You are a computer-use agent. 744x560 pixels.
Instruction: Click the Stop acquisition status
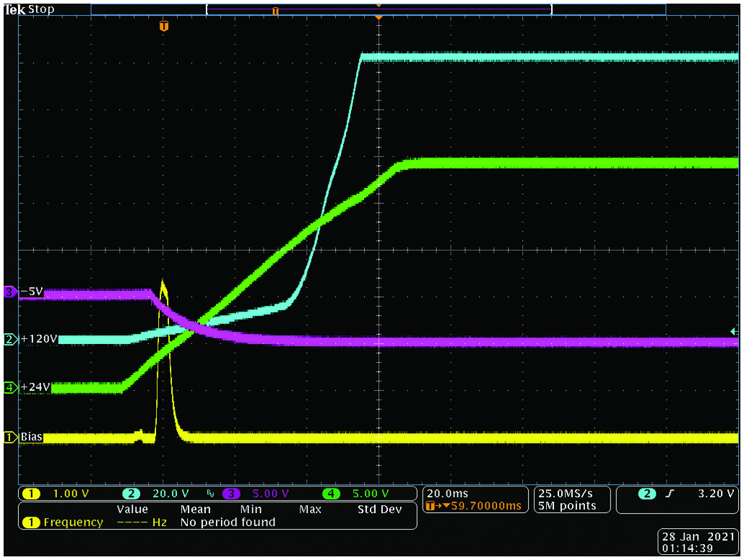pos(41,9)
